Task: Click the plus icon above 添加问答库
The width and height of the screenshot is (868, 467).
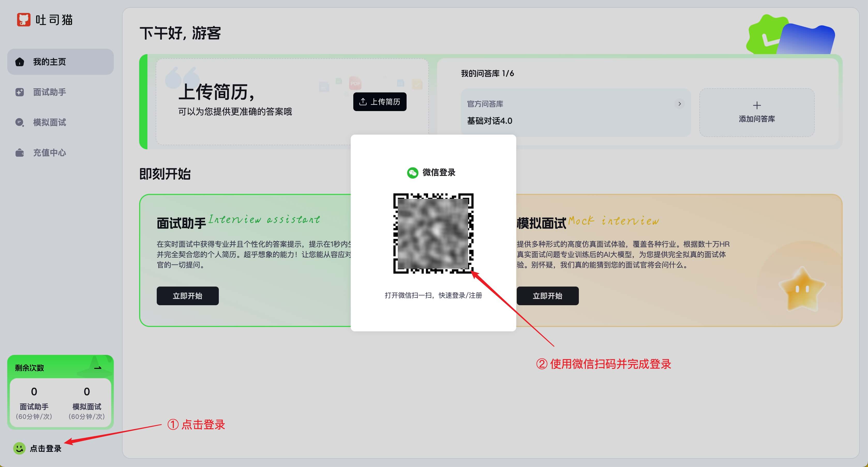Action: 757,105
